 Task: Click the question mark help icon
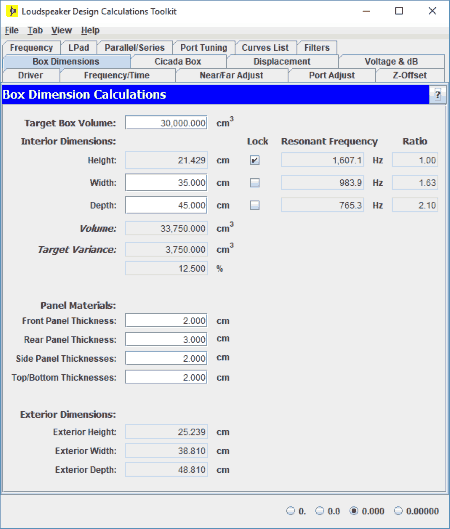437,95
